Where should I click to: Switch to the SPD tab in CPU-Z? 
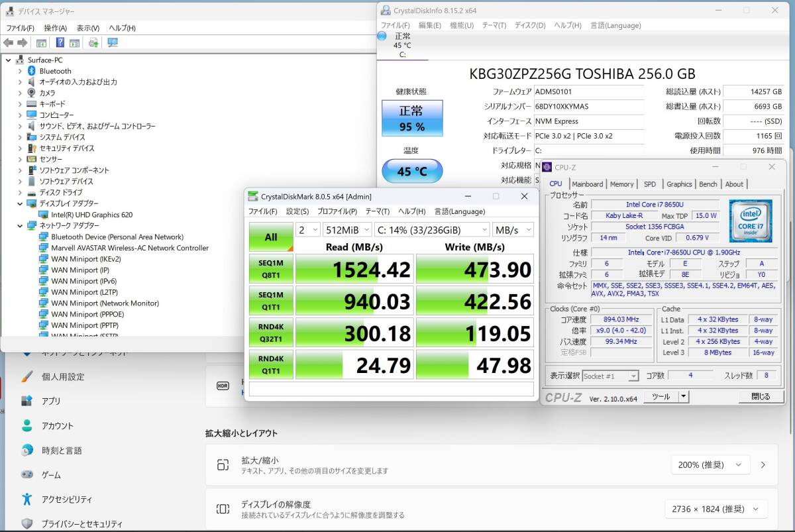(x=650, y=184)
